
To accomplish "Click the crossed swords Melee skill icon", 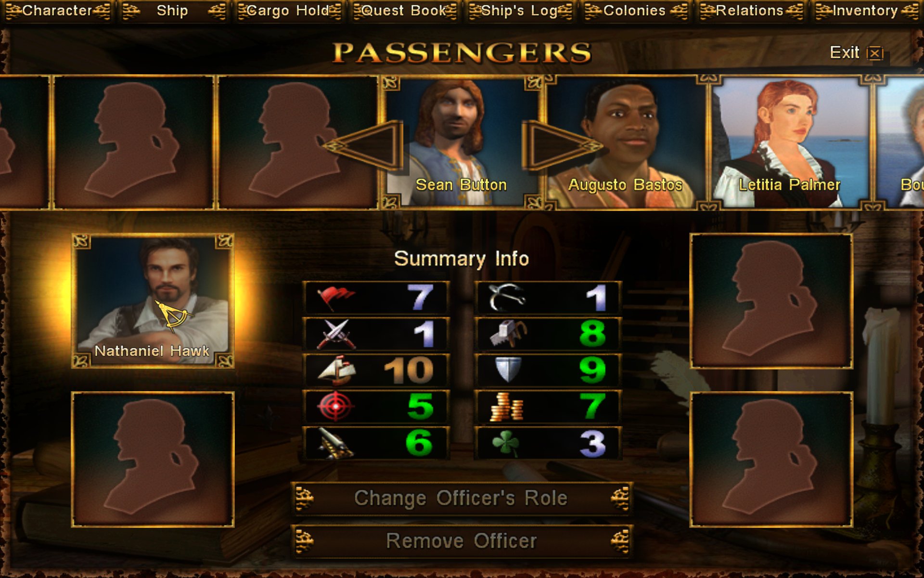I will pos(336,334).
